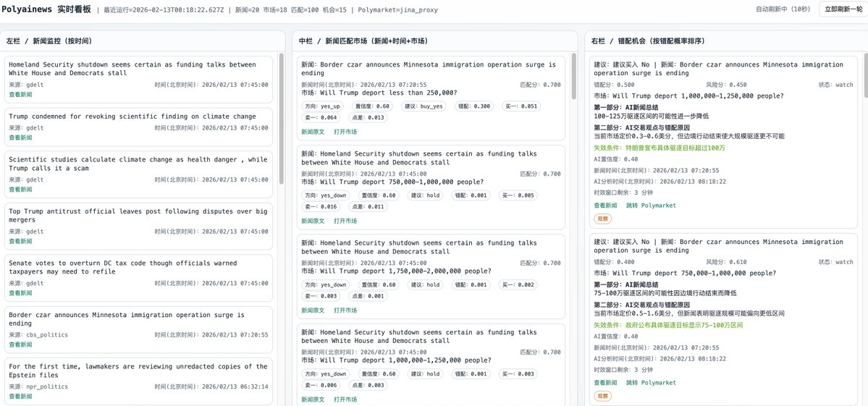This screenshot has width=868, height=406.
Task: Click 打开市场 in the 1,750,000–2,000,000 market card
Action: [x=345, y=310]
